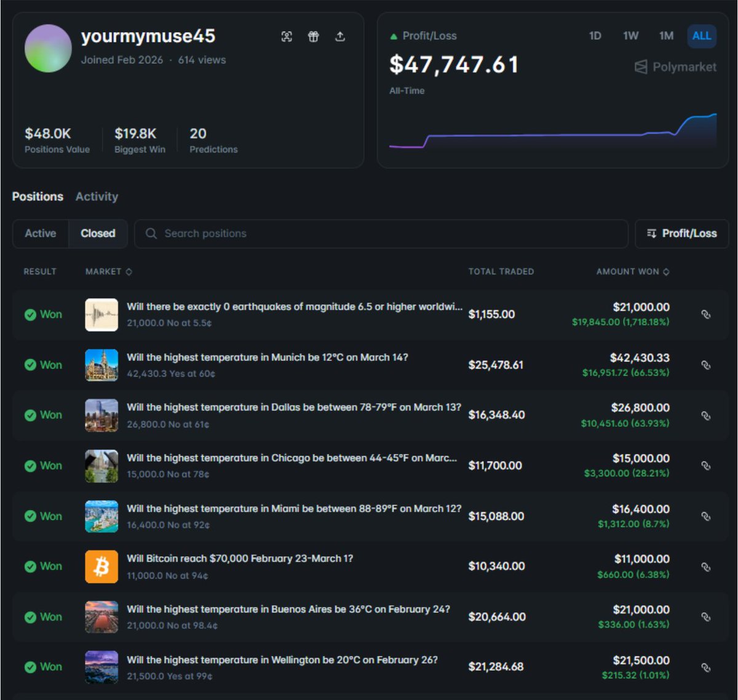This screenshot has height=700, width=738.
Task: Click the earthquake seismograph thumbnail
Action: pos(101,314)
